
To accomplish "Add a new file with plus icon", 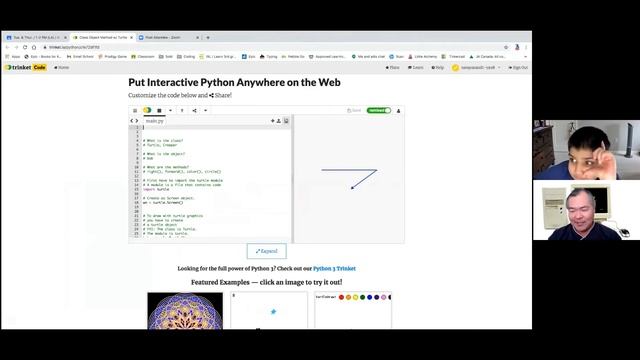I will coord(273,121).
